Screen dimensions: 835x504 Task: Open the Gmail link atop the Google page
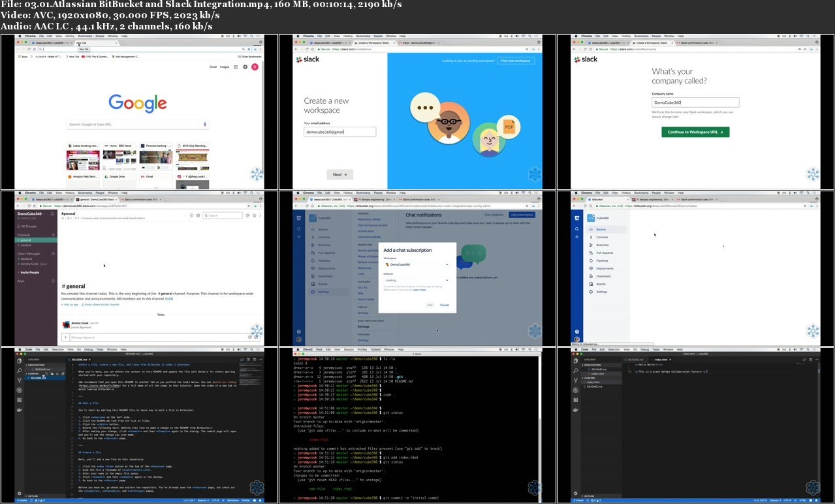click(x=213, y=67)
